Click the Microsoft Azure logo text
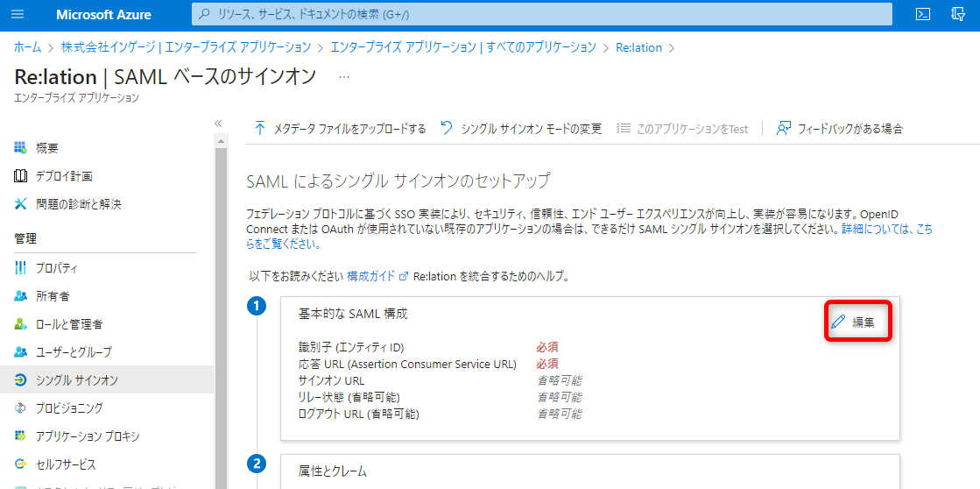Viewport: 980px width, 489px height. point(103,14)
